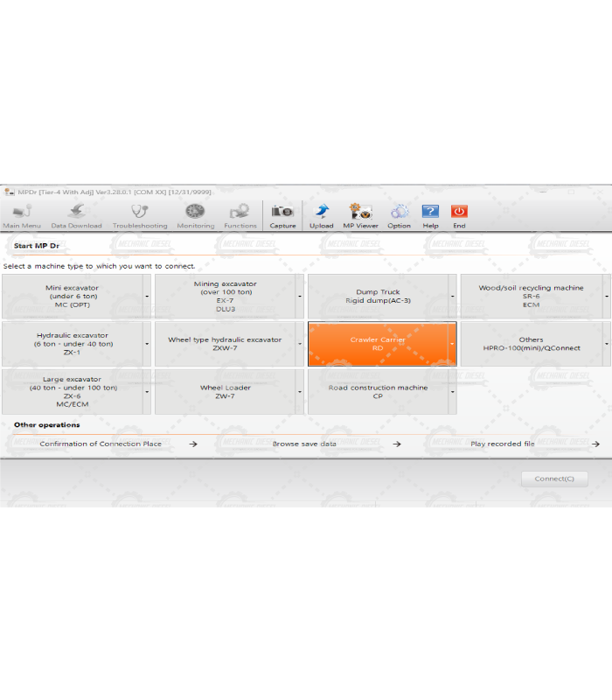Click the Main Menu toolbar icon
This screenshot has width=612, height=700.
coord(22,213)
